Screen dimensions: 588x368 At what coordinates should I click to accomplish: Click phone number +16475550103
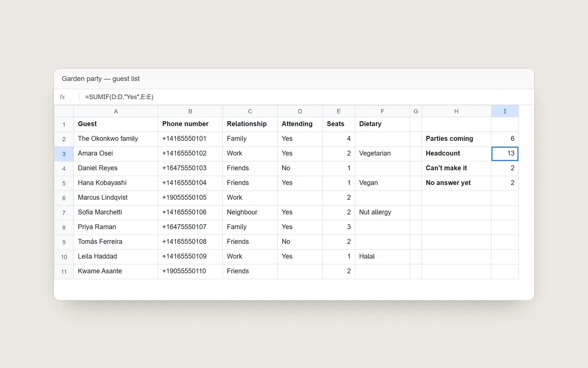190,168
